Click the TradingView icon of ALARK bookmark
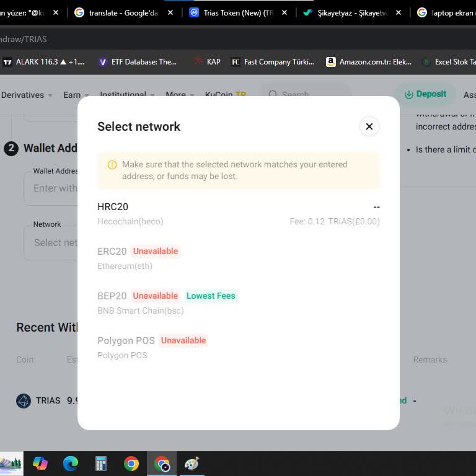This screenshot has width=476, height=476. tap(7, 62)
